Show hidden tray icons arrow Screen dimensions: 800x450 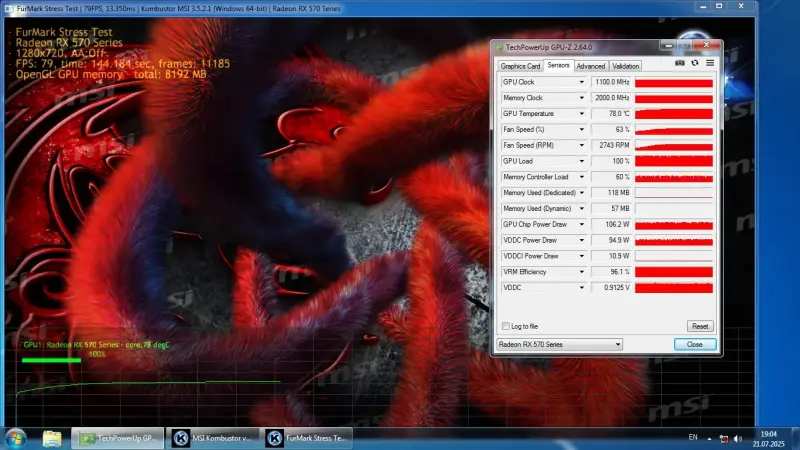point(709,438)
